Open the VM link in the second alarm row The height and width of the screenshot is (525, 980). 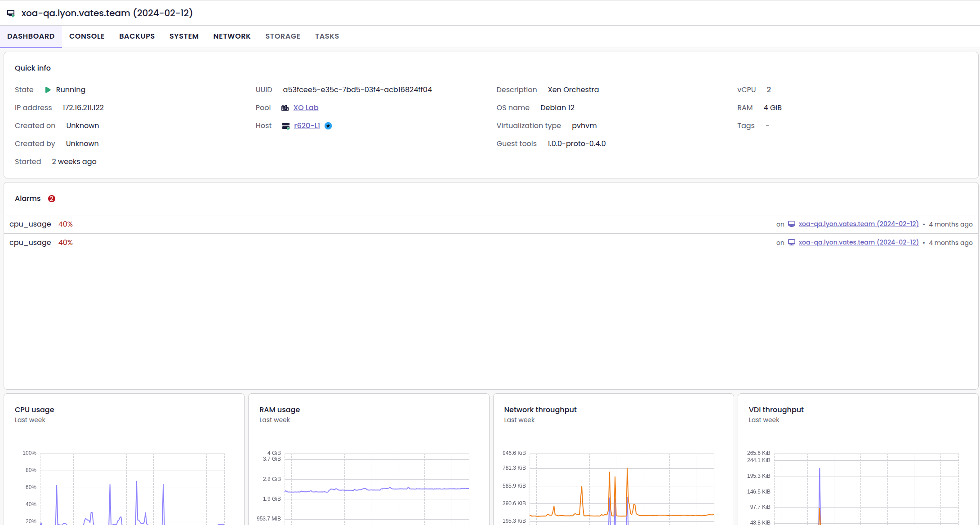[859, 242]
